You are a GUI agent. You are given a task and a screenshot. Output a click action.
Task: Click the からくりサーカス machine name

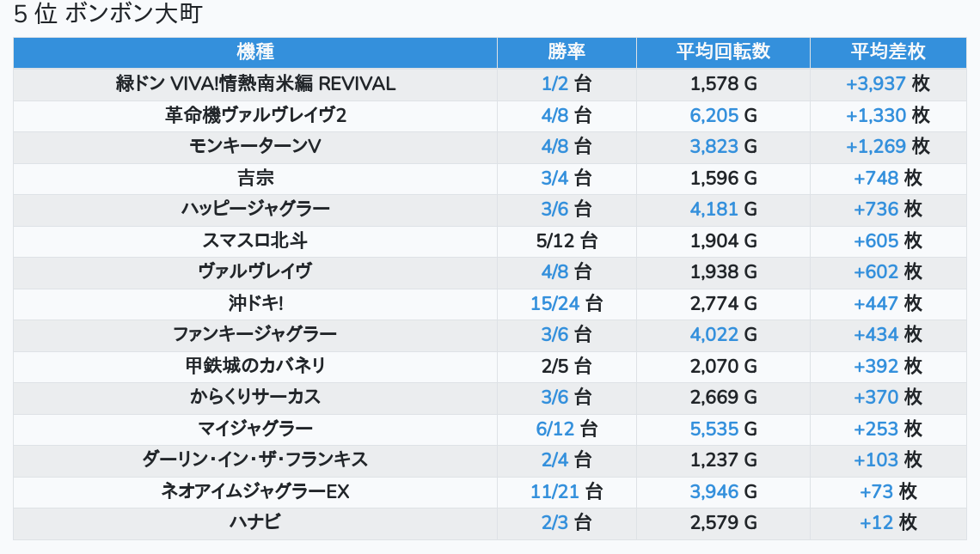(x=255, y=397)
